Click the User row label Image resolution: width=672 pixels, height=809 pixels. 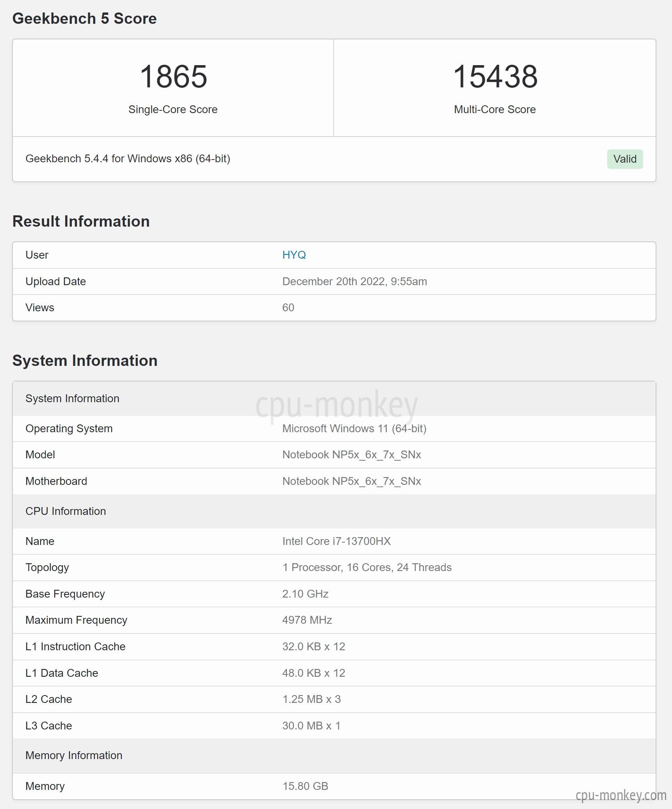point(37,255)
